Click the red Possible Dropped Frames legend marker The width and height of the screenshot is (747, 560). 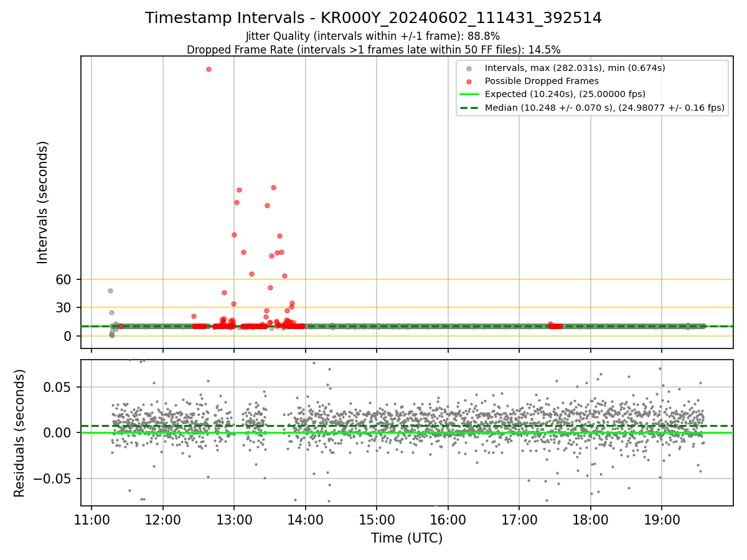click(x=469, y=82)
